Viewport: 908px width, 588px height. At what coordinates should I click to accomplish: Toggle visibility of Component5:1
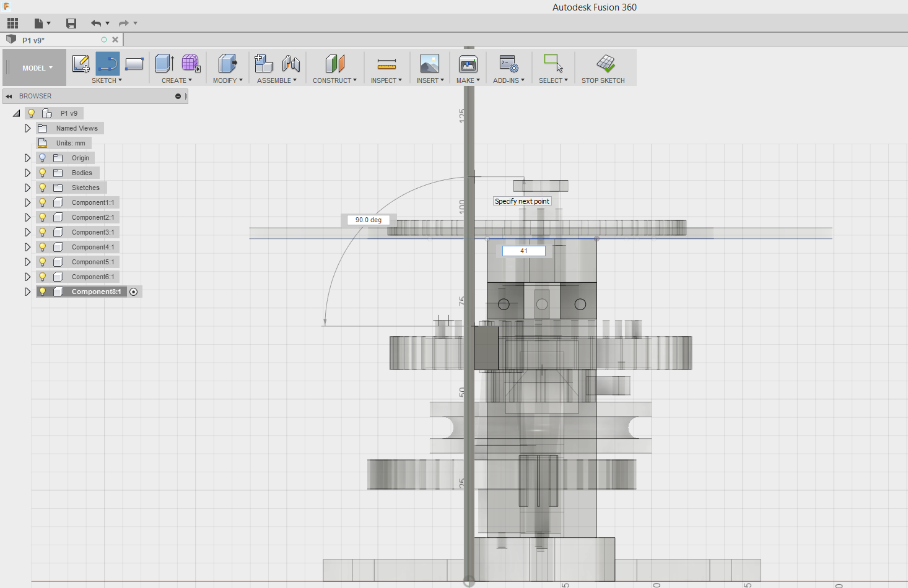42,262
